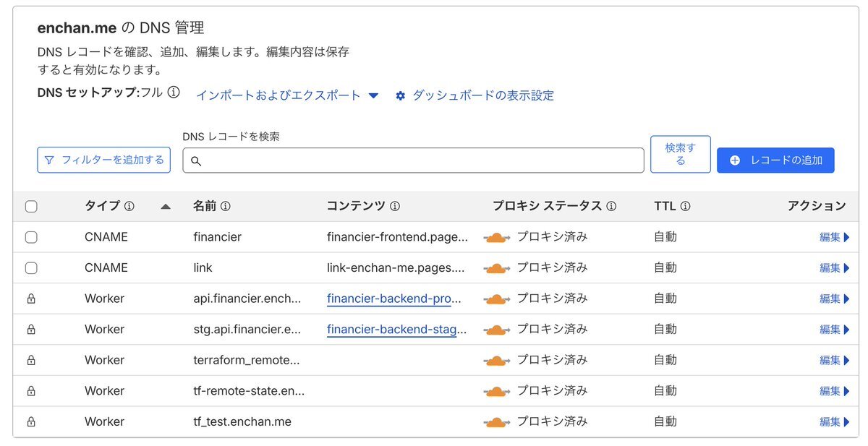Image resolution: width=868 pixels, height=446 pixels.
Task: Click the レコードの追加 button
Action: click(x=775, y=160)
